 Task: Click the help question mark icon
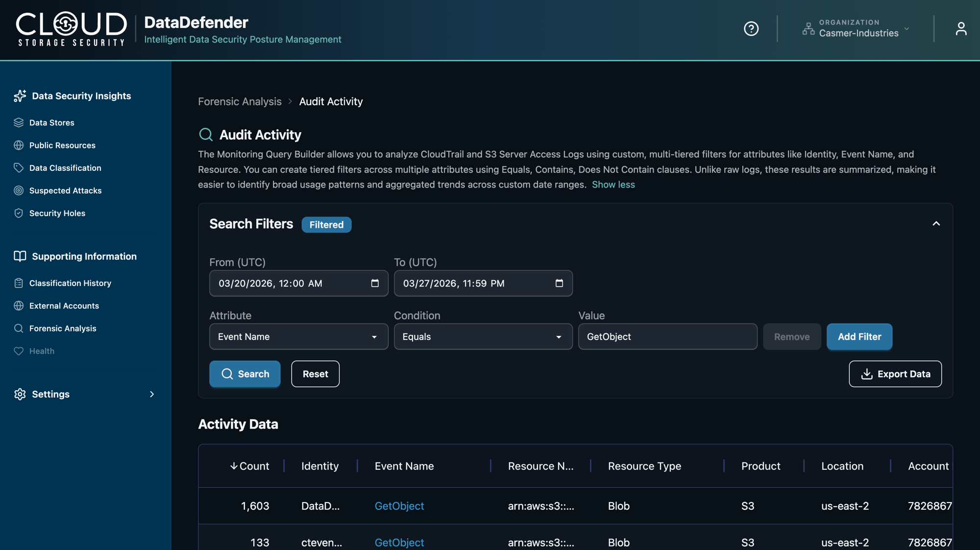point(751,29)
